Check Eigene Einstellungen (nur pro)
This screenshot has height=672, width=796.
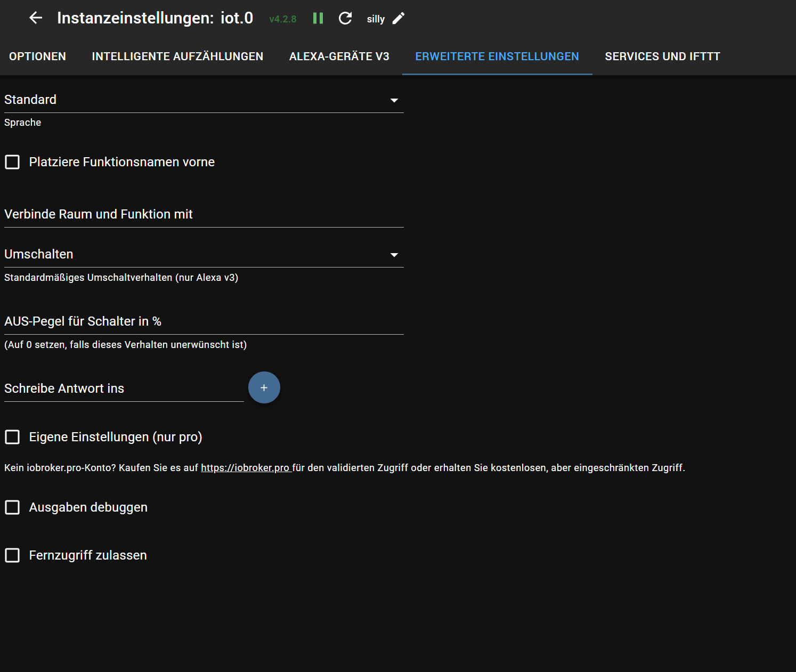(x=12, y=437)
